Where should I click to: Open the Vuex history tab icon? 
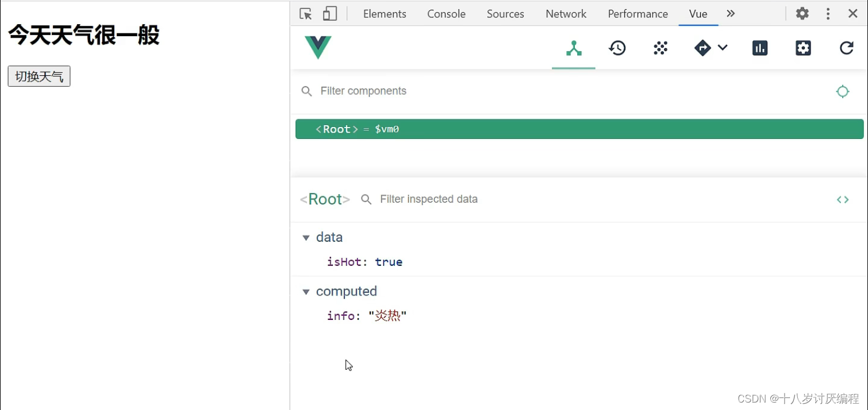point(617,48)
